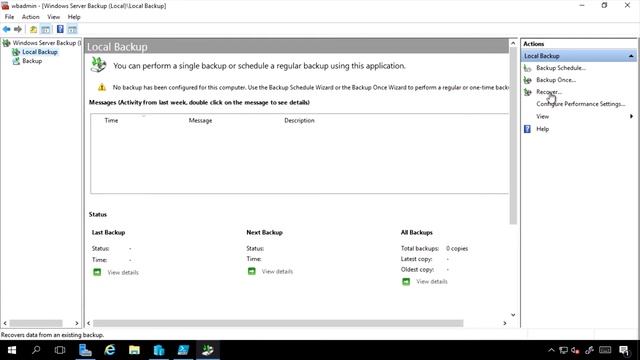
Task: Open Backup Schedule wizard
Action: [561, 68]
